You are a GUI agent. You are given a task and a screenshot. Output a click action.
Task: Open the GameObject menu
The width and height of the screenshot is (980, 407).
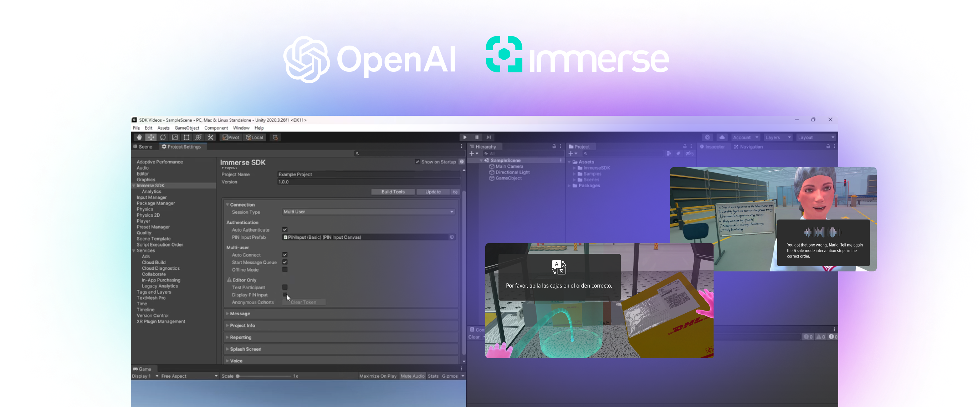coord(187,128)
